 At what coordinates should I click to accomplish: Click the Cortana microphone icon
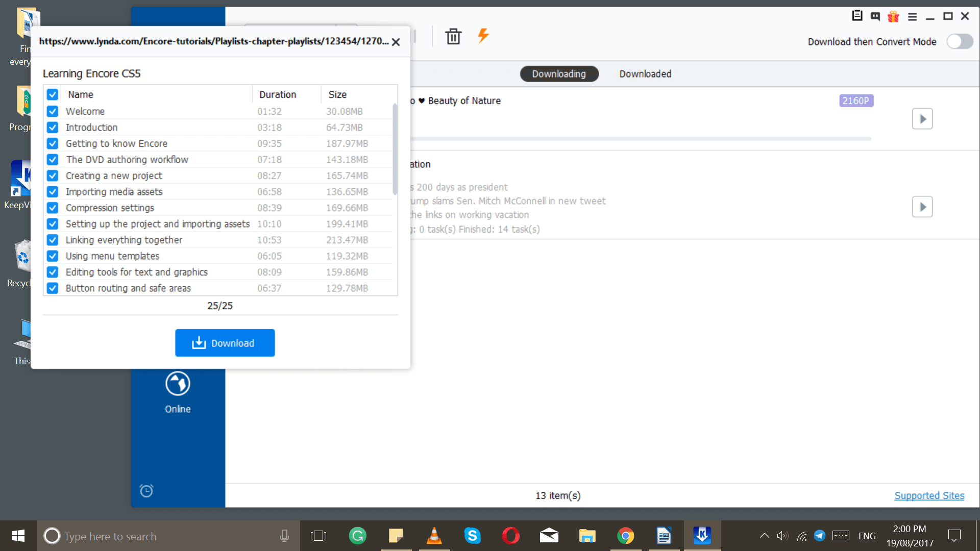click(x=284, y=536)
